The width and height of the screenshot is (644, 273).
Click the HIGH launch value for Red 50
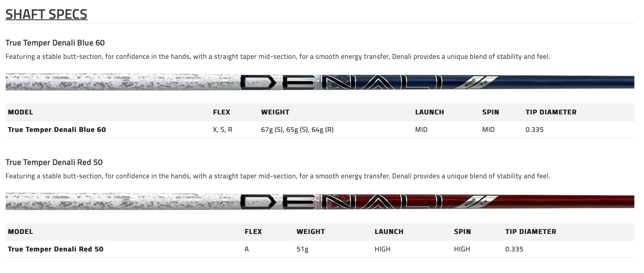point(382,249)
